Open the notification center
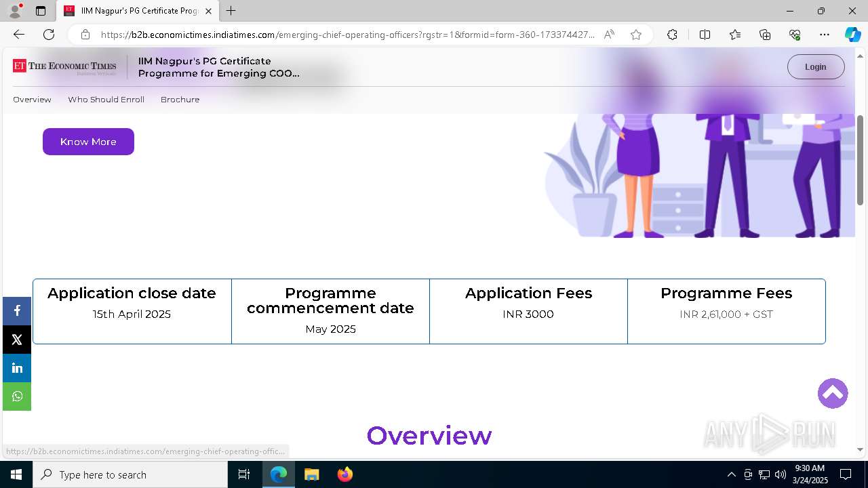 tap(846, 474)
